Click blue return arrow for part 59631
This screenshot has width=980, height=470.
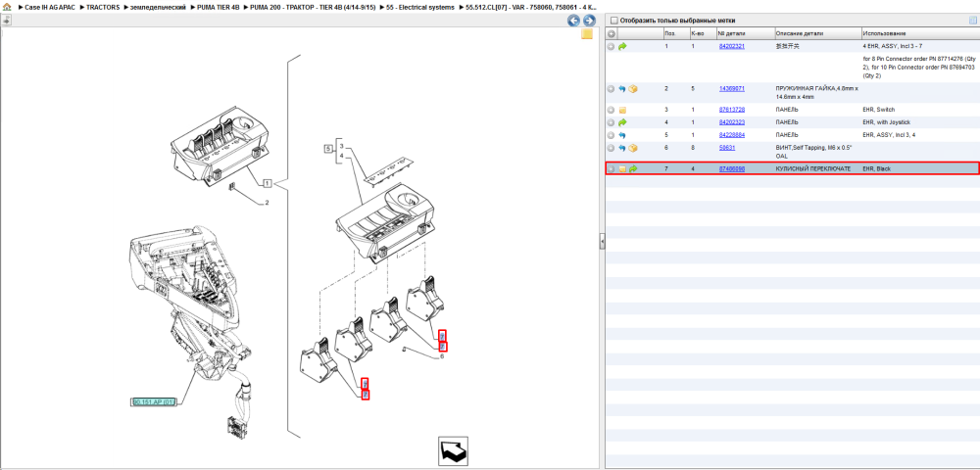point(622,148)
